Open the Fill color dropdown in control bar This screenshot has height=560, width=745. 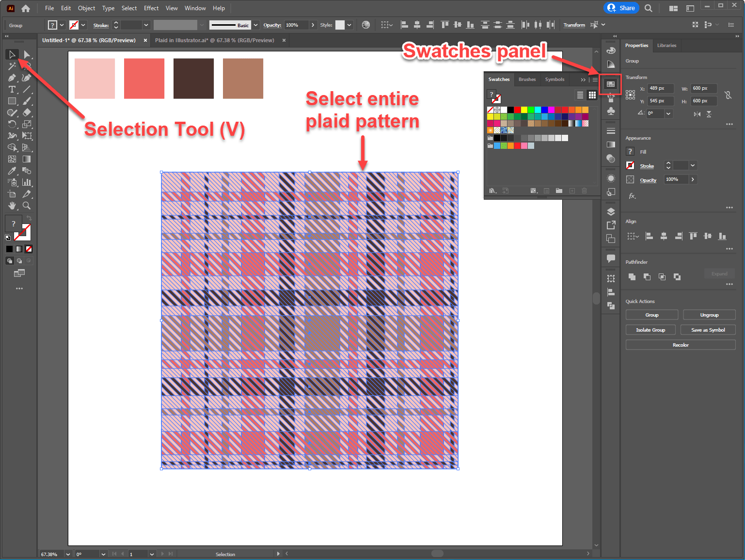point(62,25)
